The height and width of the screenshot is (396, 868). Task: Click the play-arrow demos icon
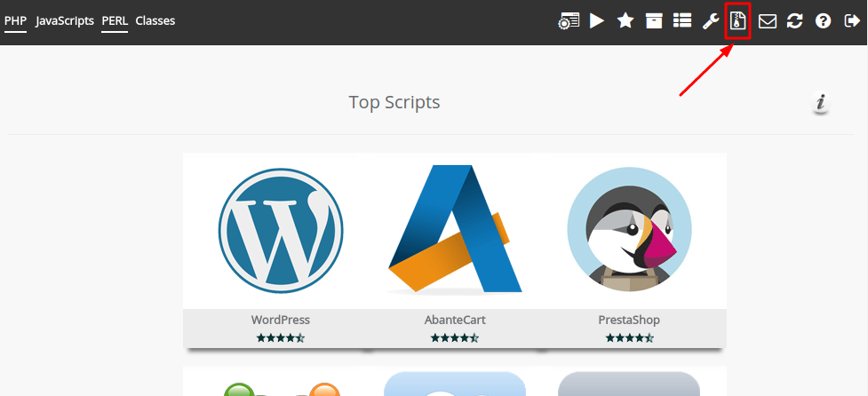[x=597, y=21]
